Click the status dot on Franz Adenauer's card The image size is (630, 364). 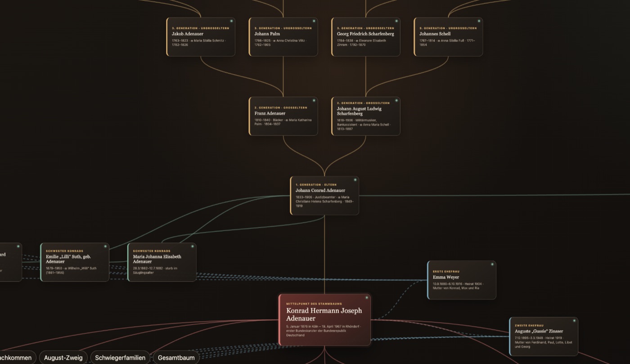(314, 101)
